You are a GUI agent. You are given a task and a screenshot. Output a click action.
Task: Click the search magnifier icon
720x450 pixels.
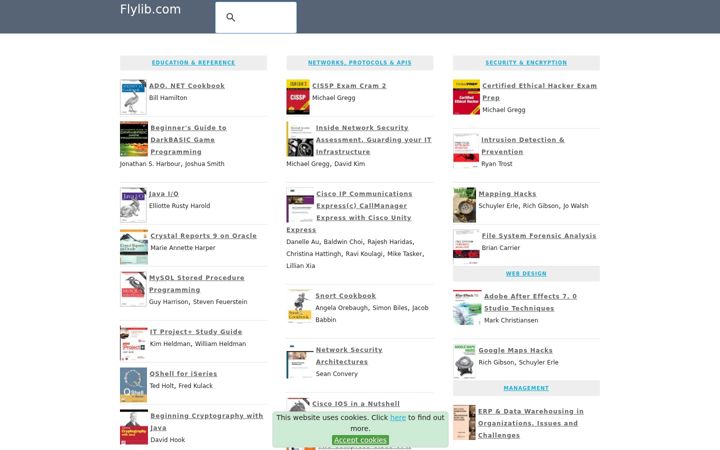[231, 17]
